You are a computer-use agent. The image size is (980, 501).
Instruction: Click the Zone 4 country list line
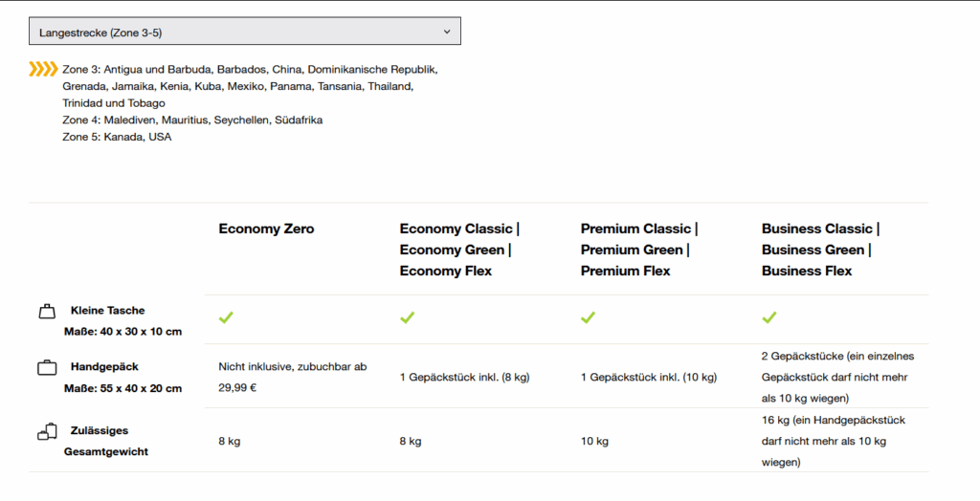point(192,120)
